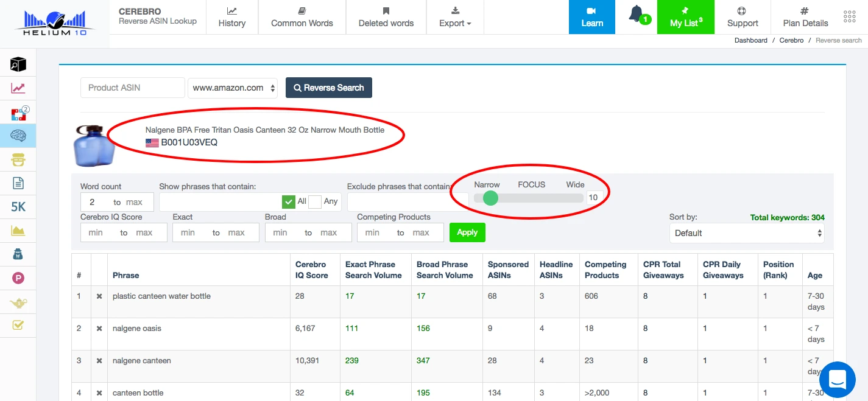
Task: Click the blue Learn button
Action: point(591,17)
